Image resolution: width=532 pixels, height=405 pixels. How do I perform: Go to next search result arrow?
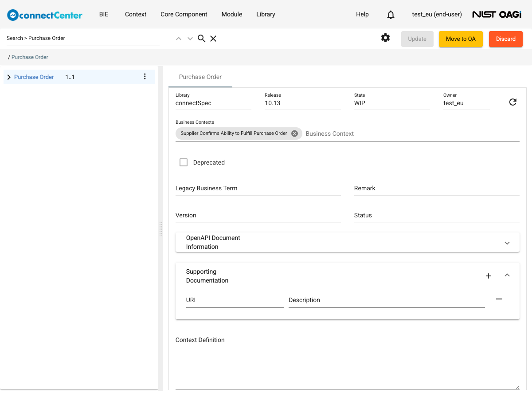(x=190, y=39)
